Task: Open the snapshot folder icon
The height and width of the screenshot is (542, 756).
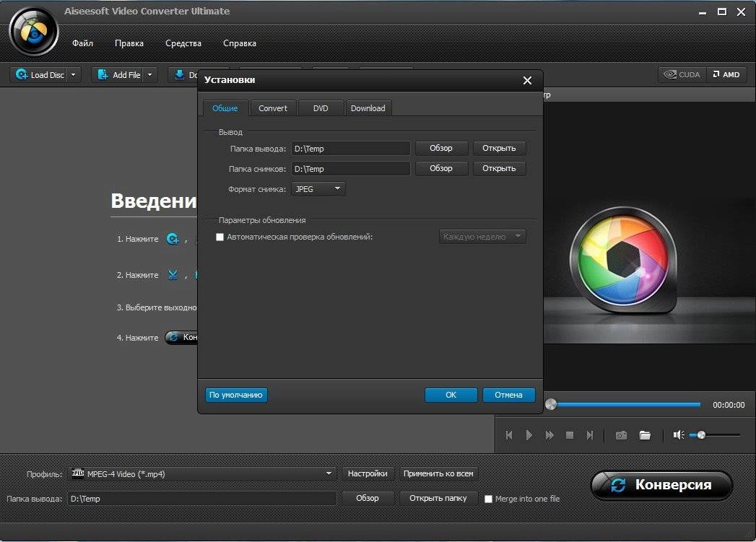Action: [x=645, y=435]
